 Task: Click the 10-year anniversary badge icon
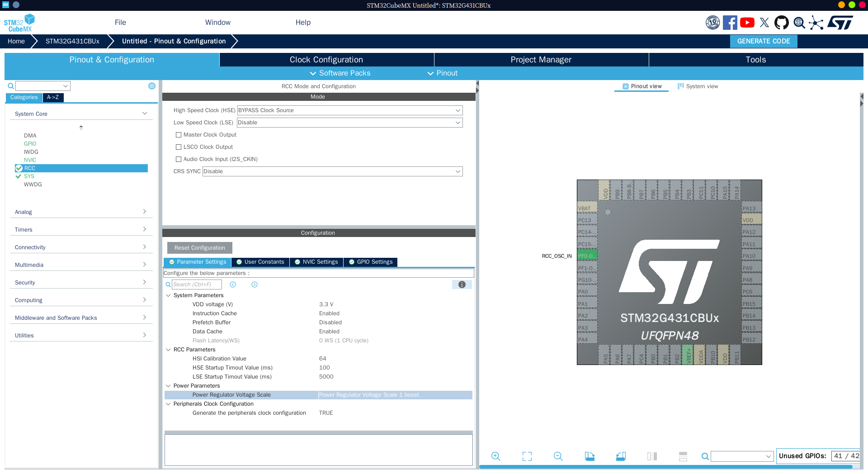713,23
